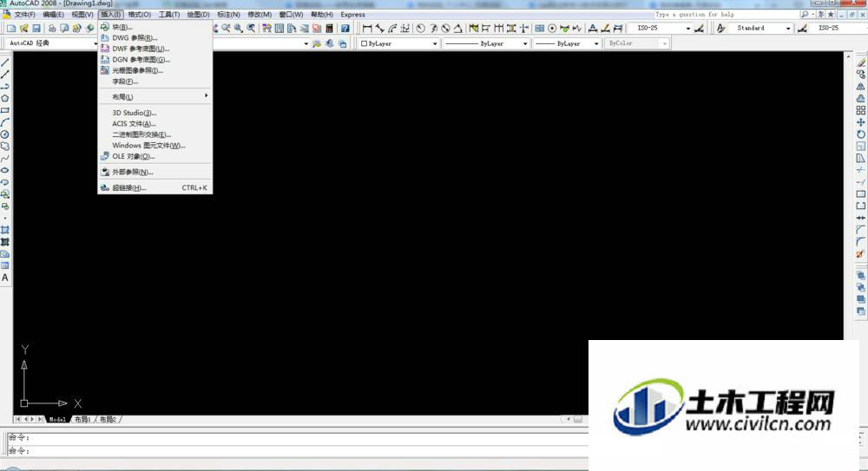Click the New drawing icon
868x471 pixels.
(11, 28)
